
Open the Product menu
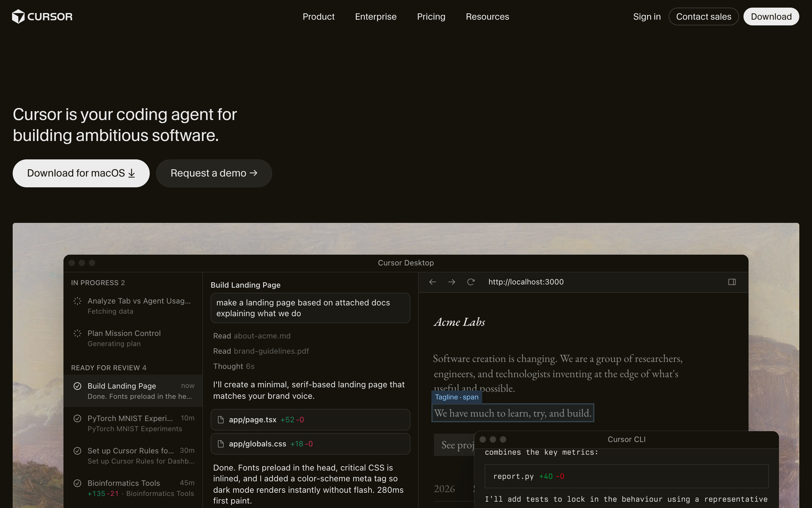(x=318, y=17)
